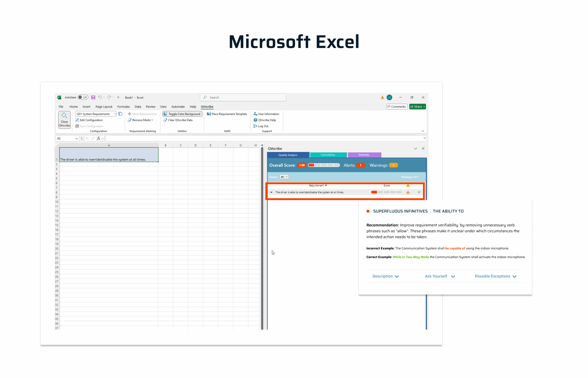Select the QVscribe ribbon tab

(x=207, y=107)
